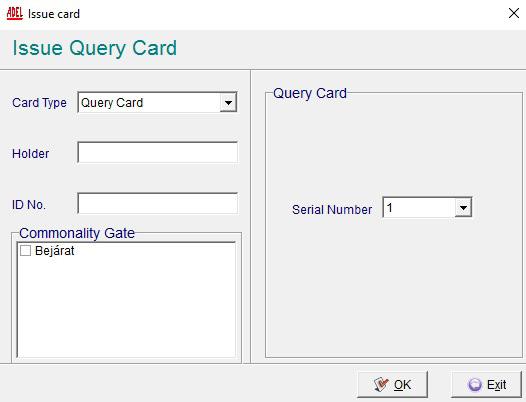Viewport: 526px width, 402px height.
Task: Enable the Bejárat checkbox
Action: tap(25, 250)
